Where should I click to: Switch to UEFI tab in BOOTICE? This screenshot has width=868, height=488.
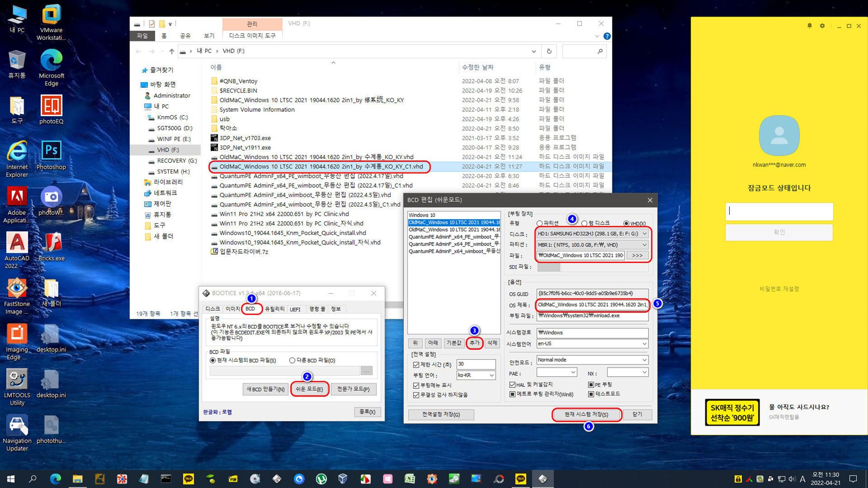tap(295, 309)
